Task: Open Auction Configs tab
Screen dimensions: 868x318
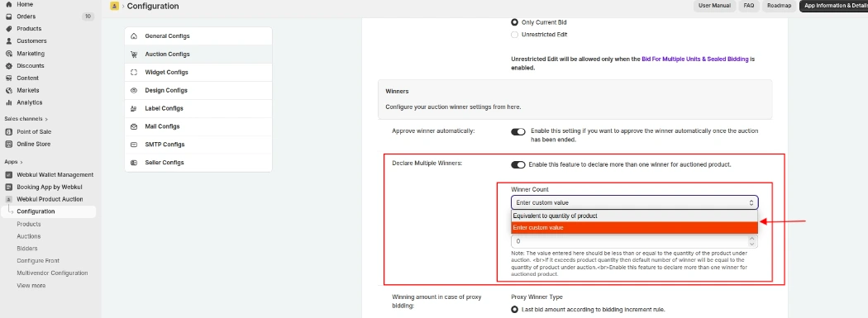Action: [x=198, y=55]
